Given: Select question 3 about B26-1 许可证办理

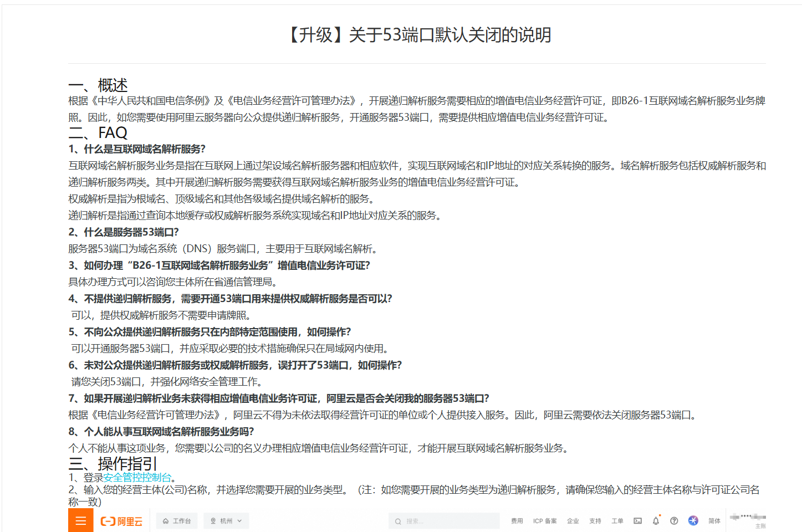Looking at the screenshot, I should 219,265.
